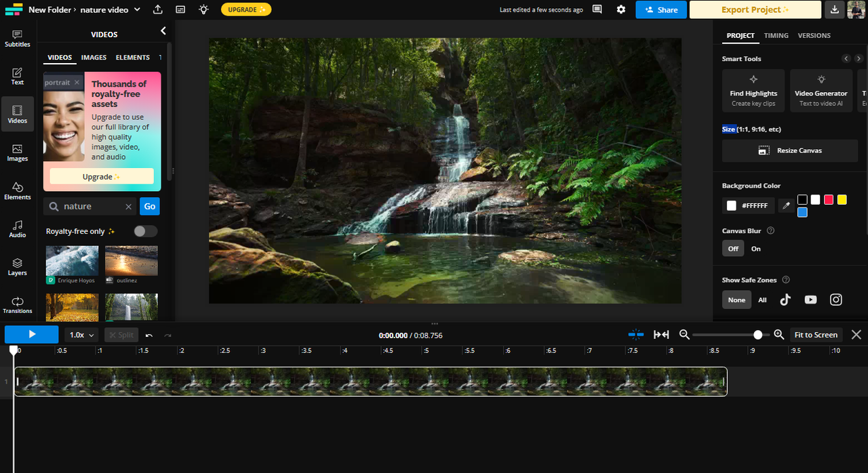The height and width of the screenshot is (473, 868).
Task: Select the Layers sidebar icon
Action: pos(18,267)
